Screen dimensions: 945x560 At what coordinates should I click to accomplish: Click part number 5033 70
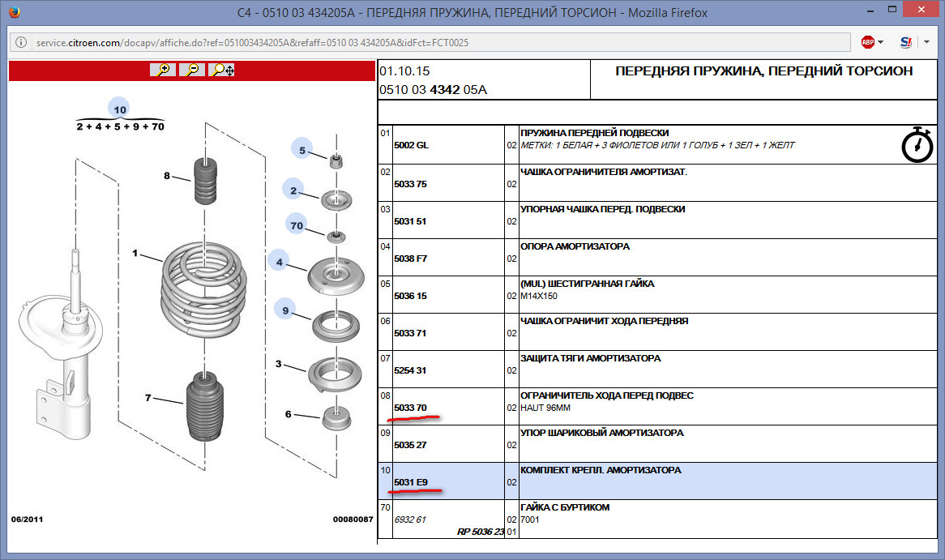[410, 408]
